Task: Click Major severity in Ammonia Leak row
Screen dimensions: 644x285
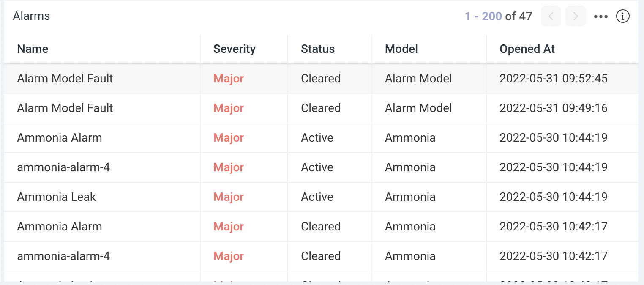Action: pyautogui.click(x=229, y=197)
